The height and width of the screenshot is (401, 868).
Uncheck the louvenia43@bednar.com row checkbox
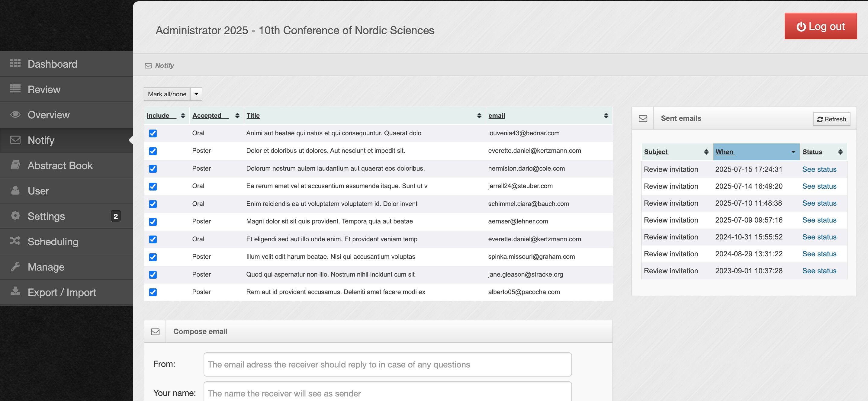pyautogui.click(x=153, y=133)
